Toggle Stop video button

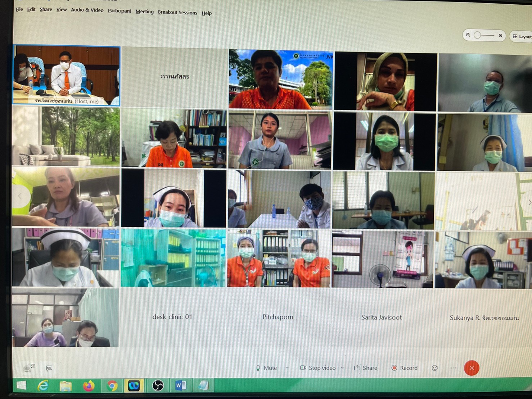pyautogui.click(x=318, y=368)
